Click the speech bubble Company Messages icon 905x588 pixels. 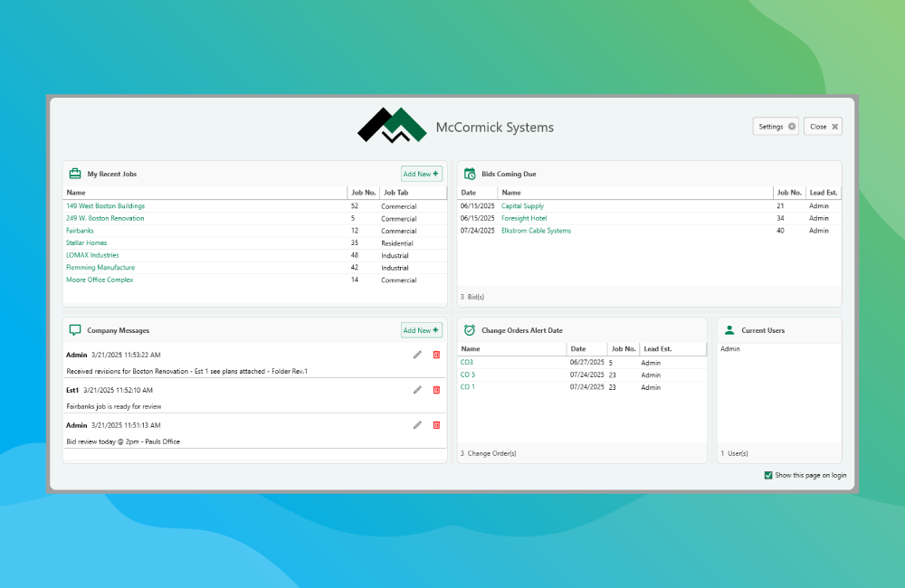tap(75, 330)
